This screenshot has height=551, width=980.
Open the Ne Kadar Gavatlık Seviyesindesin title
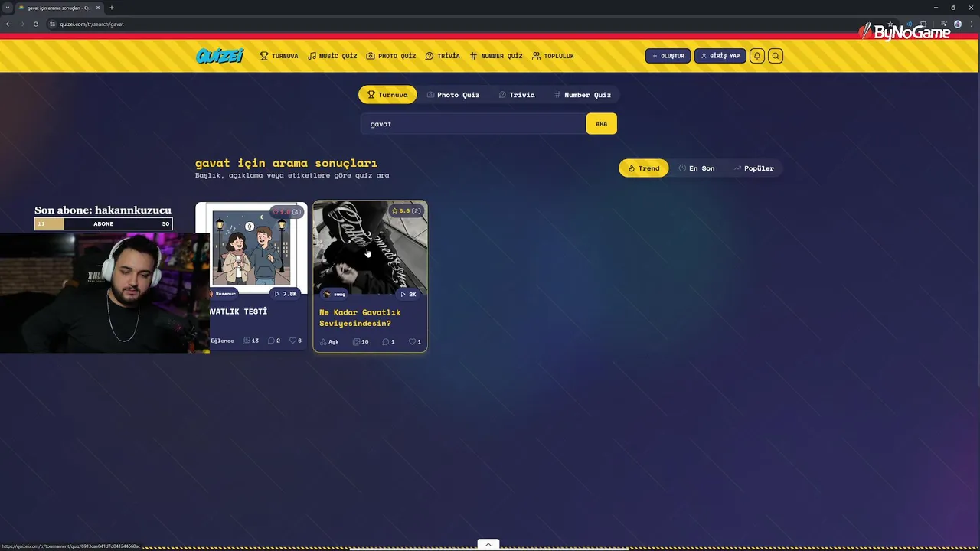click(x=360, y=318)
